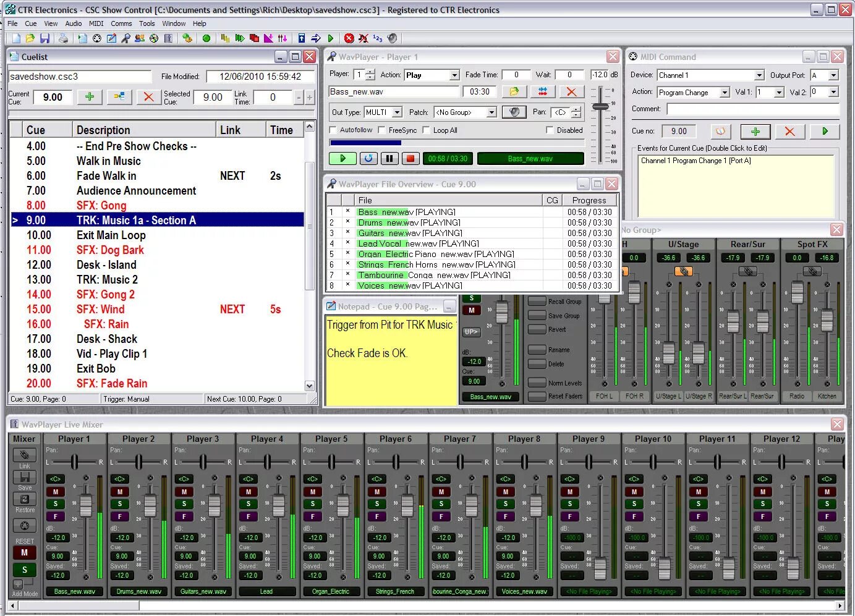
Task: Enable the Autofollow checkbox
Action: point(333,130)
